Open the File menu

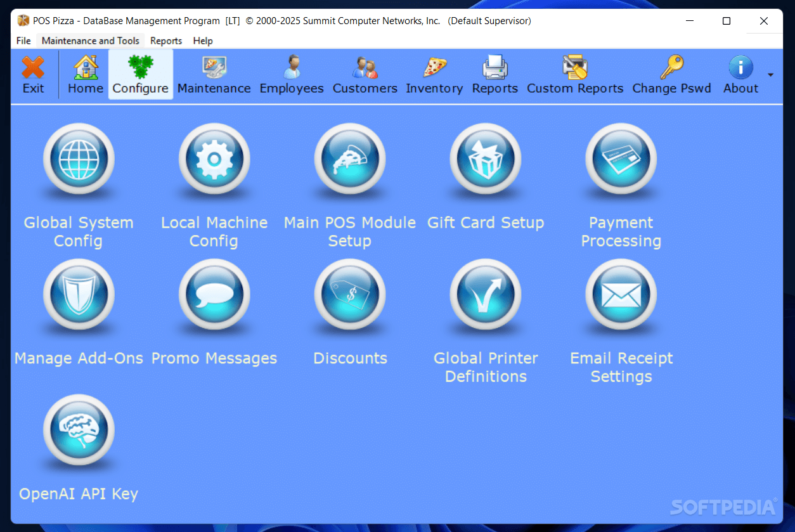[x=23, y=41]
